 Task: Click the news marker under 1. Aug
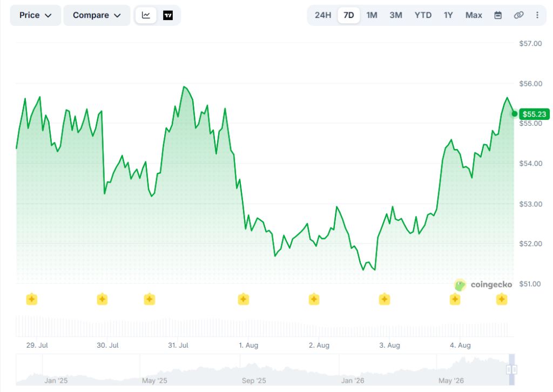244,299
